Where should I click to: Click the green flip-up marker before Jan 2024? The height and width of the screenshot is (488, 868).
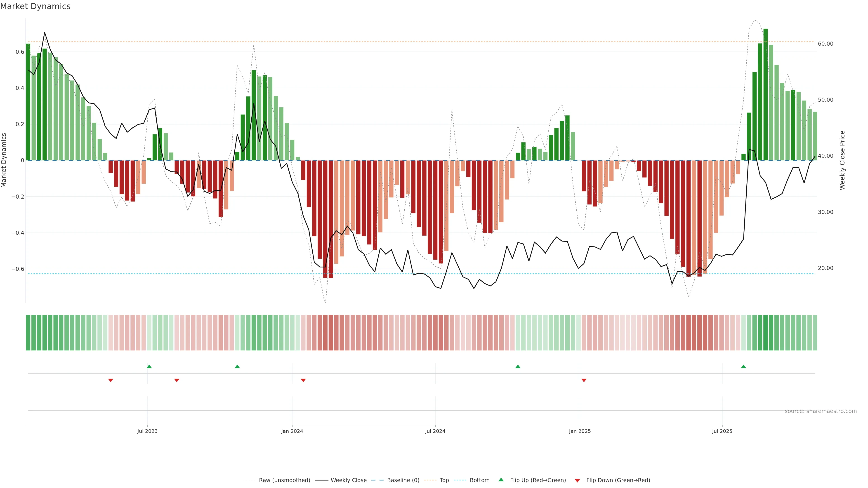click(237, 366)
